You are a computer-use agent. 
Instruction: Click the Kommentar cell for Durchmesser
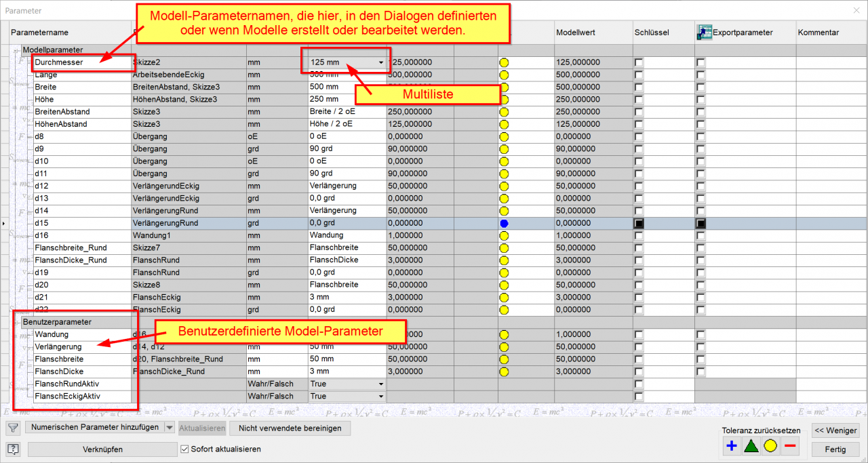831,62
